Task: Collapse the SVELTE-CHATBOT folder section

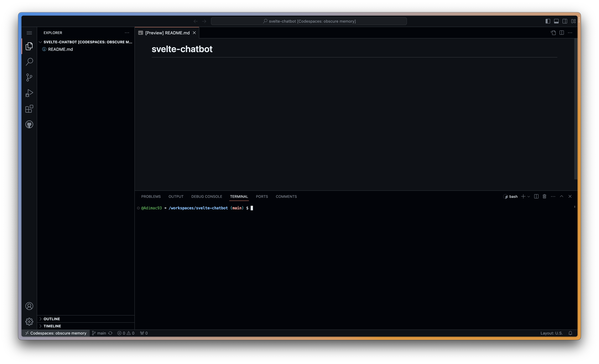Action: pos(86,42)
